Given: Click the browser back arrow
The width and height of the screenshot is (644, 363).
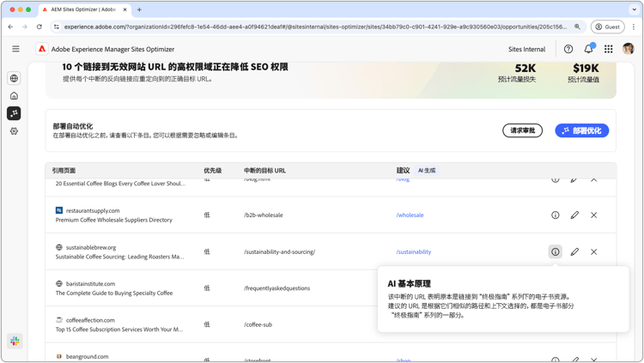Looking at the screenshot, I should 10,27.
